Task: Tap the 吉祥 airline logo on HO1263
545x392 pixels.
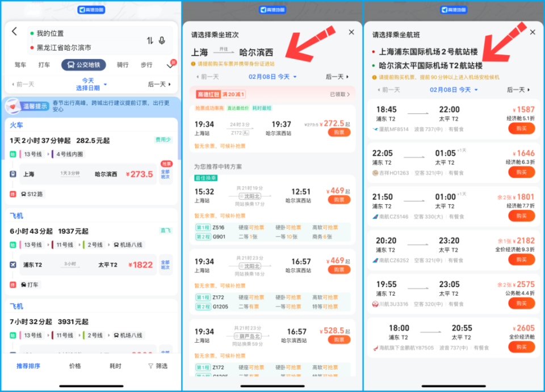Action: (375, 173)
